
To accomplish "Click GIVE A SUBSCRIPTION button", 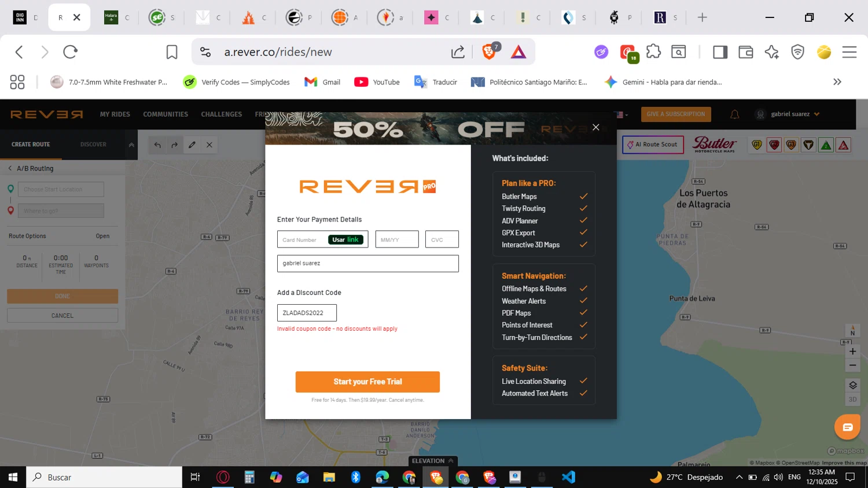I will click(x=676, y=114).
